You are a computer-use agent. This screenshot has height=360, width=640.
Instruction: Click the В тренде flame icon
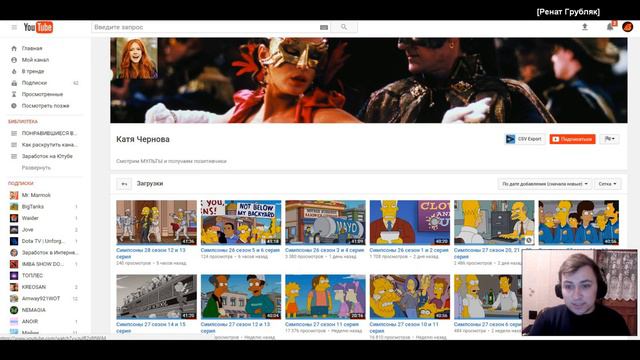coord(14,71)
